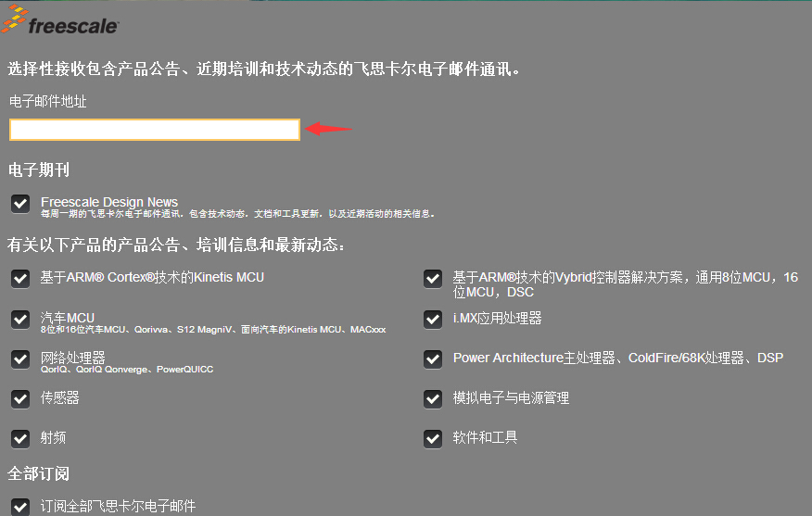Uncheck the 订阅全部飞思卡尔电子邮件 checkbox
Screen dimensions: 812x516
[20, 507]
